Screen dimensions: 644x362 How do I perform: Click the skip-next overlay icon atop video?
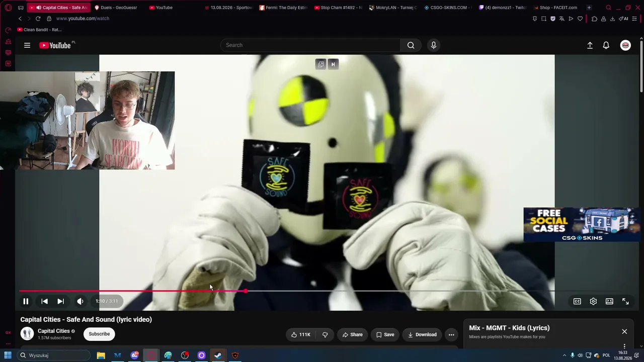pos(333,64)
